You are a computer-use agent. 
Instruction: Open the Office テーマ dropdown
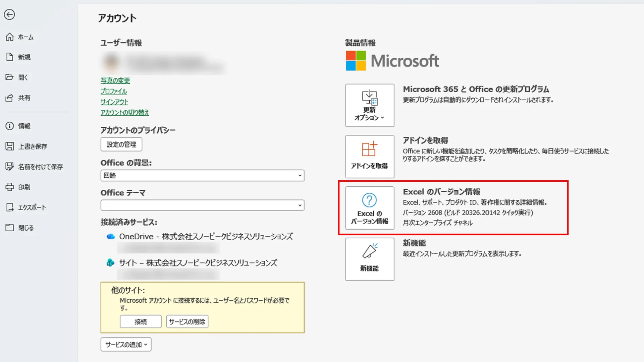(202, 205)
